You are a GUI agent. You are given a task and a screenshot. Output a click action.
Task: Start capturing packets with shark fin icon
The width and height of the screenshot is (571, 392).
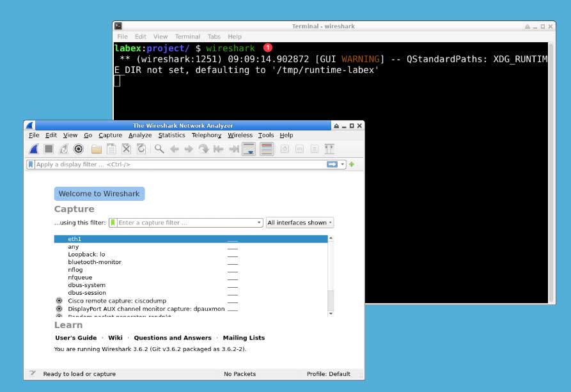pos(35,149)
